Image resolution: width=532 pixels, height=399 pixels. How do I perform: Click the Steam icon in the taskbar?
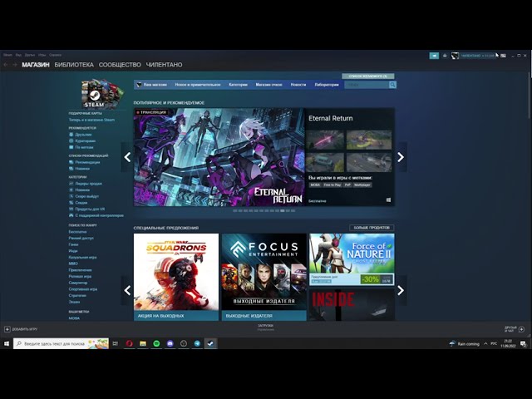[x=210, y=343]
